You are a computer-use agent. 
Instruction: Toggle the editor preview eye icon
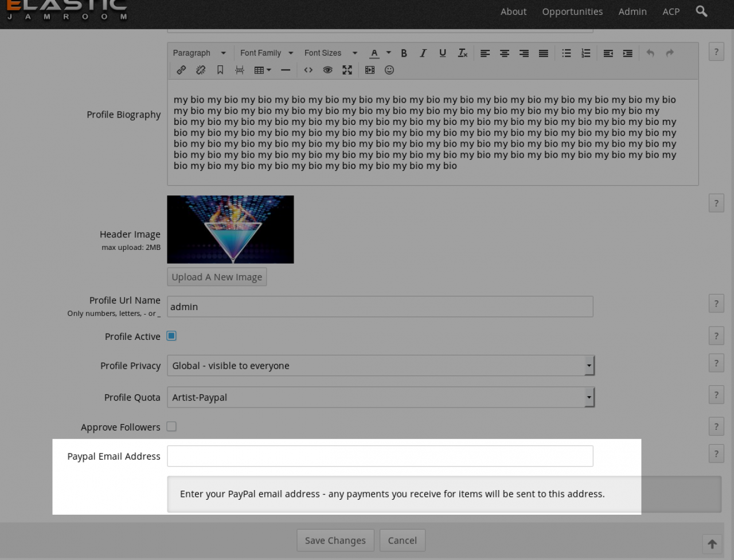(327, 70)
